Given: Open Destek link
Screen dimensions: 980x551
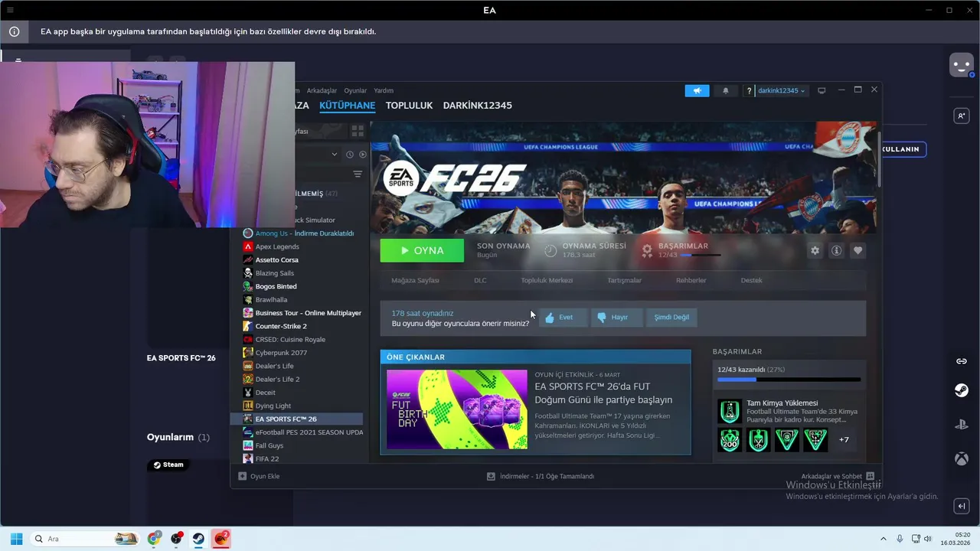Looking at the screenshot, I should (x=751, y=280).
